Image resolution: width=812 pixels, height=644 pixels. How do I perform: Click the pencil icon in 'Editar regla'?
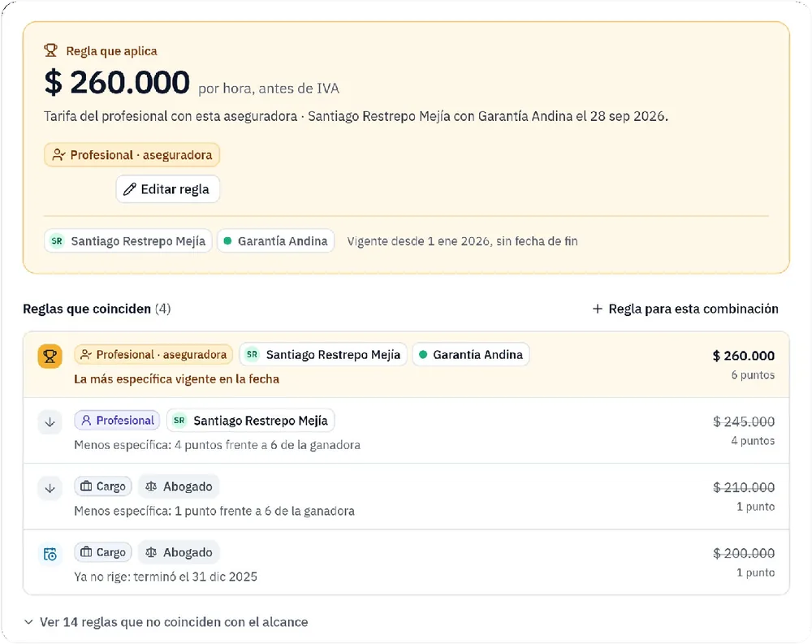point(129,189)
